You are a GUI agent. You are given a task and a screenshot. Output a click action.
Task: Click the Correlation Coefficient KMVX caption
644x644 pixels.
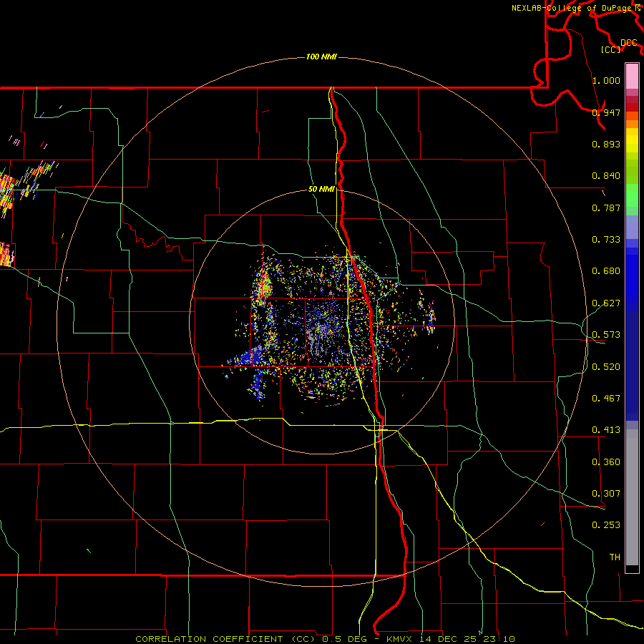(x=325, y=639)
